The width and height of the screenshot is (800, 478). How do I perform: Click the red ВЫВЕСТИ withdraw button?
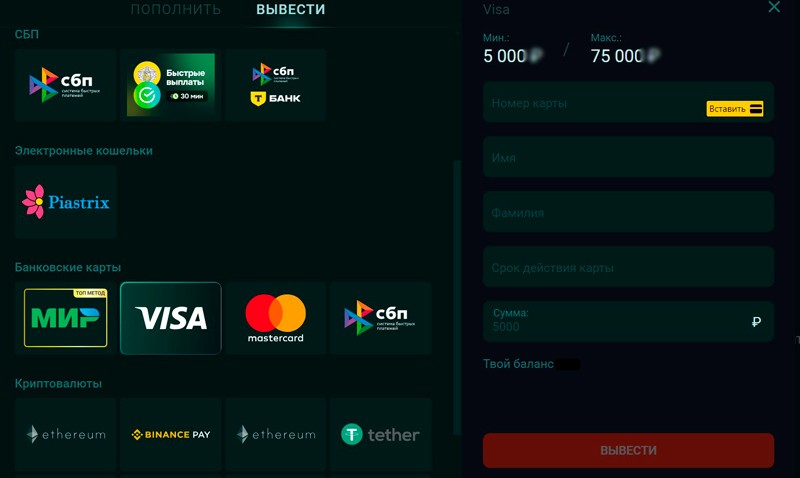point(629,450)
